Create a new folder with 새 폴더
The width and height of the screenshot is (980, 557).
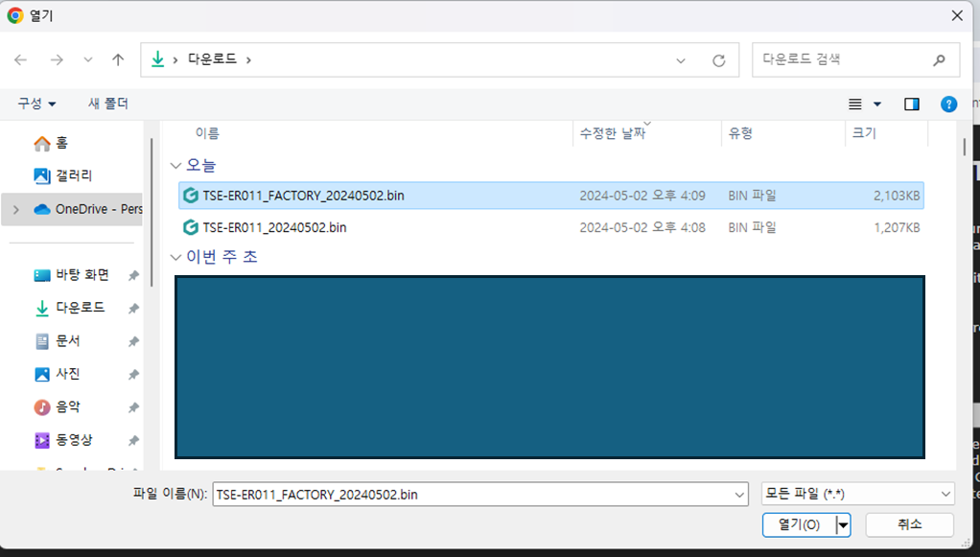[108, 104]
